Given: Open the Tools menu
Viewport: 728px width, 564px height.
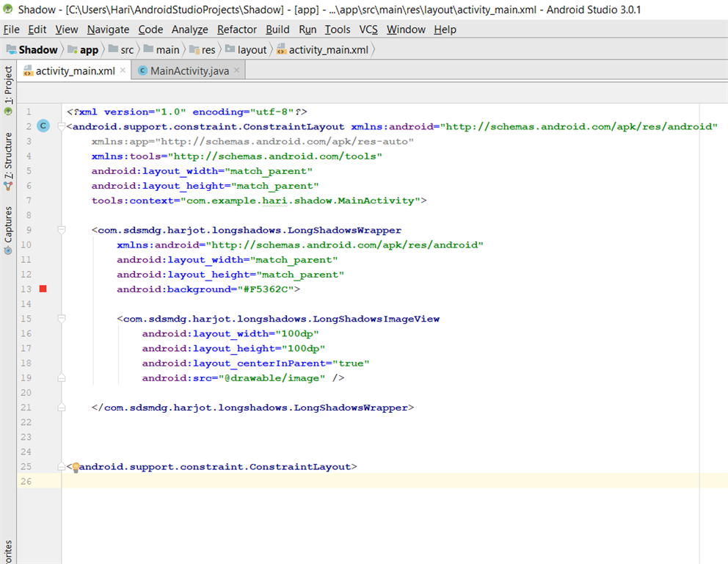Looking at the screenshot, I should (338, 29).
